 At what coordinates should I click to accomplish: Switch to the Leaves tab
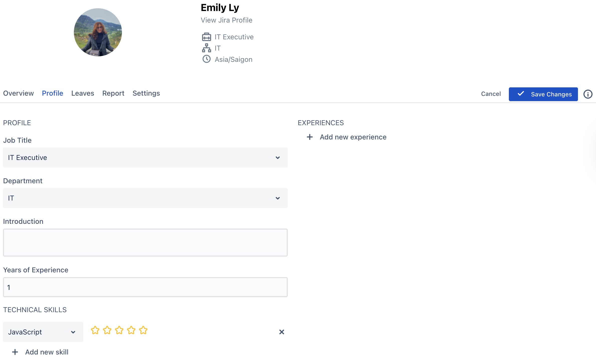(83, 93)
